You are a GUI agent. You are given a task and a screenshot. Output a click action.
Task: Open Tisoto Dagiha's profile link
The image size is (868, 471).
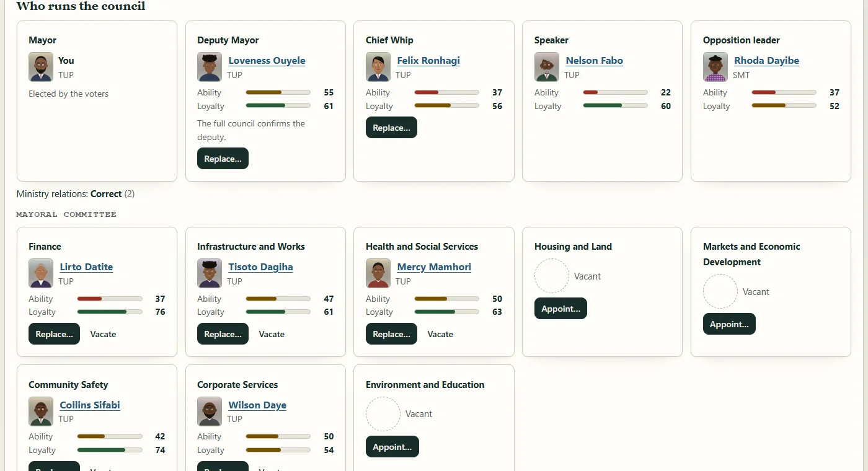click(x=260, y=267)
